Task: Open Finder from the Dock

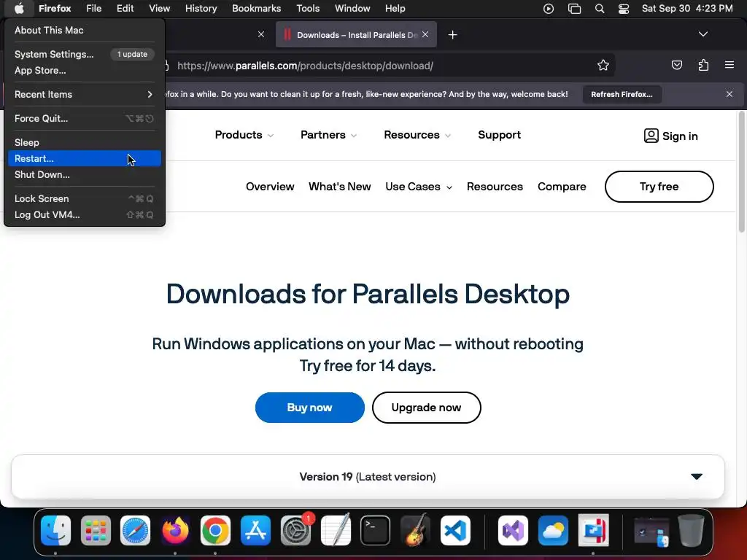Action: [55, 530]
